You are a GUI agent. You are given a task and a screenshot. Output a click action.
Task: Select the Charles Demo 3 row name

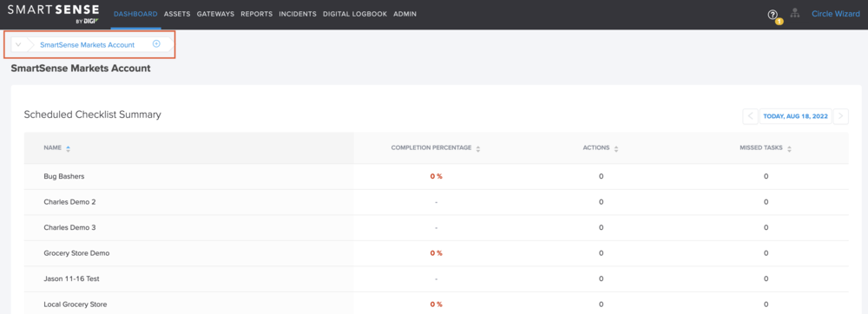69,227
